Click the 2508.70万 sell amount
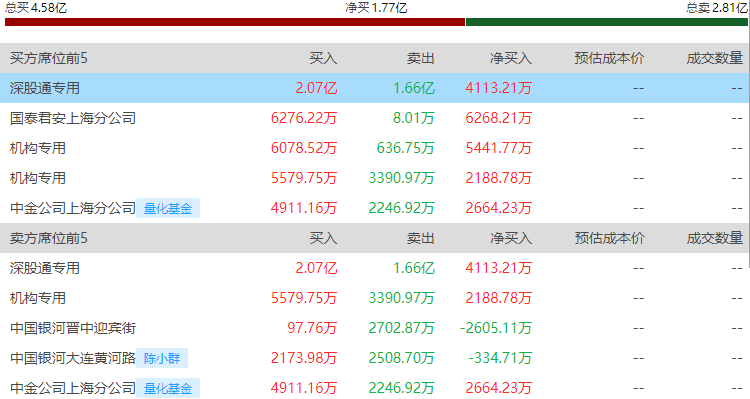 point(402,358)
